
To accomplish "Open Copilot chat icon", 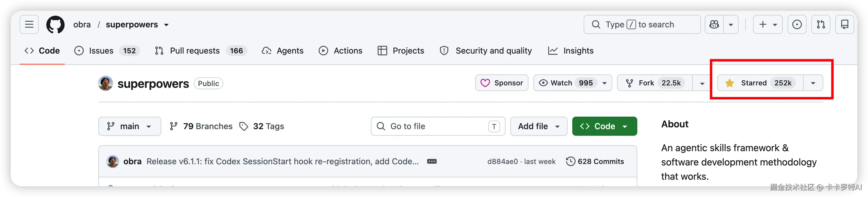I will click(714, 24).
